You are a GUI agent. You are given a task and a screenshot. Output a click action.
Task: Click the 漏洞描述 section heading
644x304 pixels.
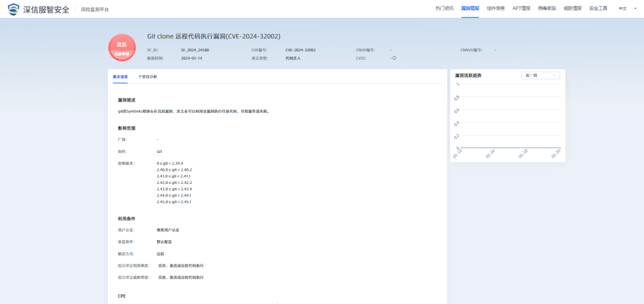(x=126, y=100)
